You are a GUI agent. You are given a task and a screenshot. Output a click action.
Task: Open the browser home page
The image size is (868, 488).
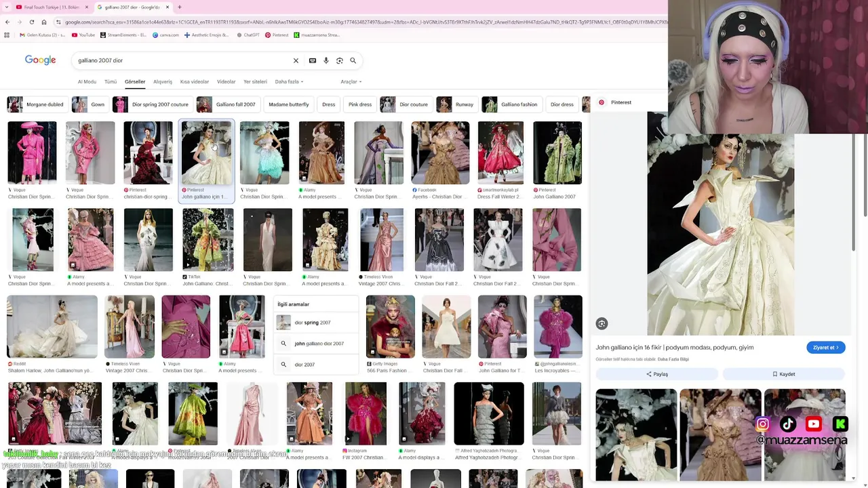44,22
